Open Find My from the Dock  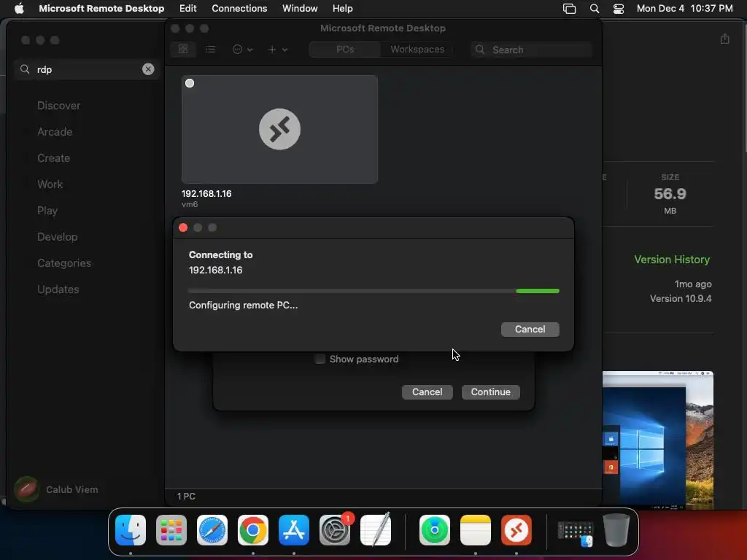pyautogui.click(x=435, y=530)
